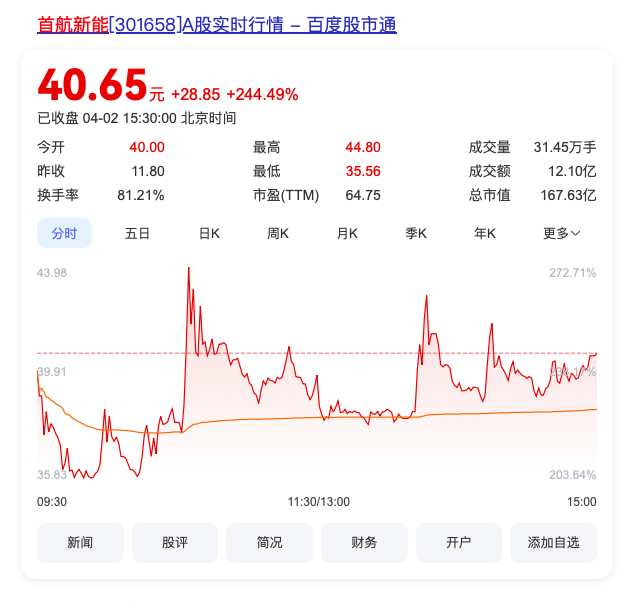
Task: Switch to the 日K chart tab
Action: [209, 234]
